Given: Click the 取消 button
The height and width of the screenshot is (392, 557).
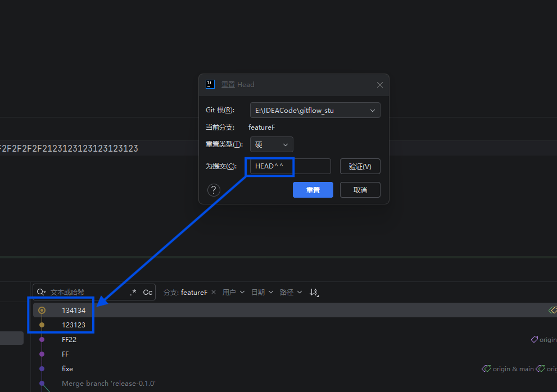Looking at the screenshot, I should 360,190.
